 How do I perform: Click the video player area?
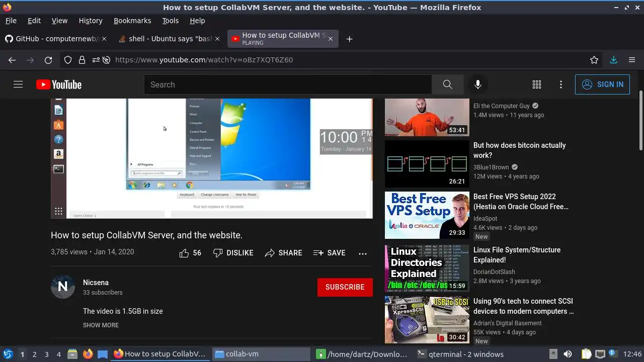212,158
